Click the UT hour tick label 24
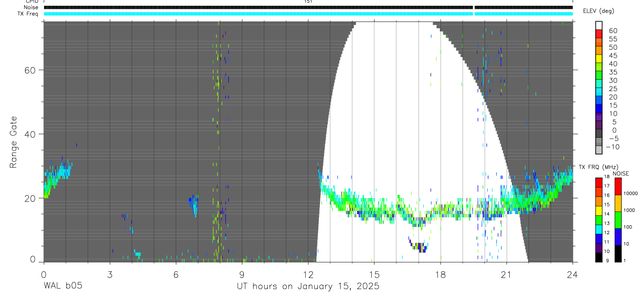Image resolution: width=644 pixels, height=297 pixels. pyautogui.click(x=573, y=274)
